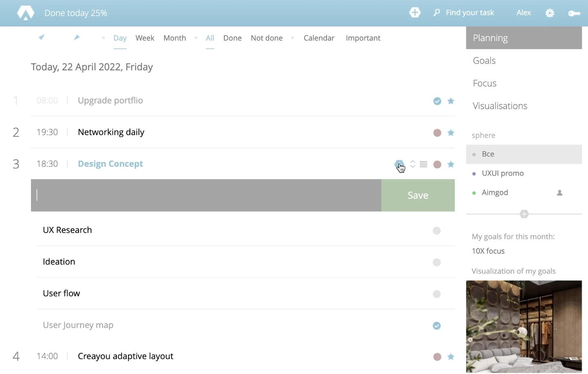588x374 pixels.
Task: Mark User flow subtask done
Action: (437, 294)
